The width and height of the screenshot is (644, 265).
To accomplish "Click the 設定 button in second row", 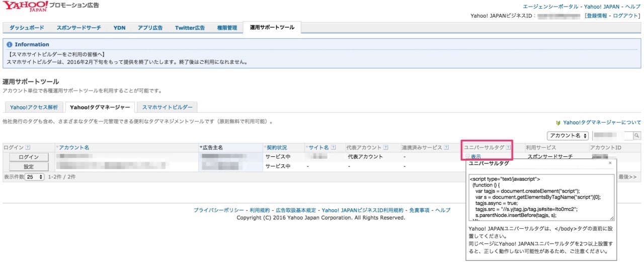I will coord(29,166).
